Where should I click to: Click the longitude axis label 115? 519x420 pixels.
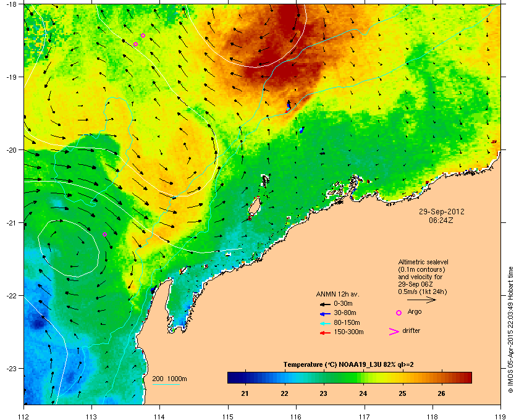tap(228, 416)
